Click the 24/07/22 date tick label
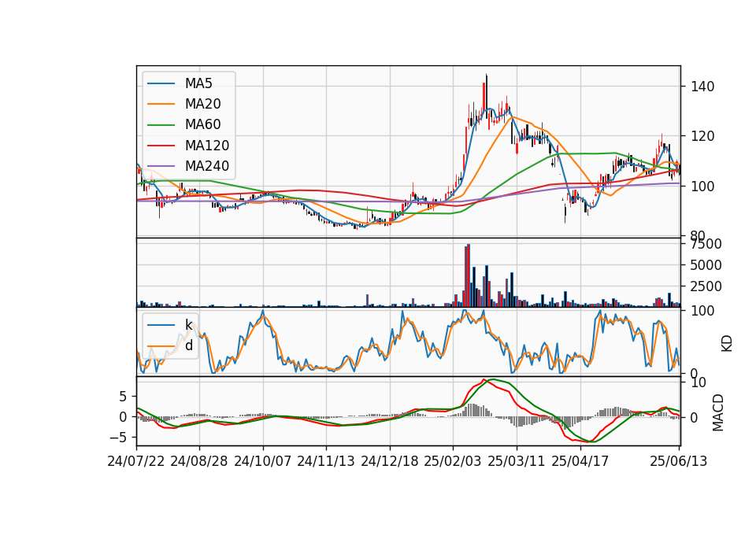756x543 pixels. [136, 461]
